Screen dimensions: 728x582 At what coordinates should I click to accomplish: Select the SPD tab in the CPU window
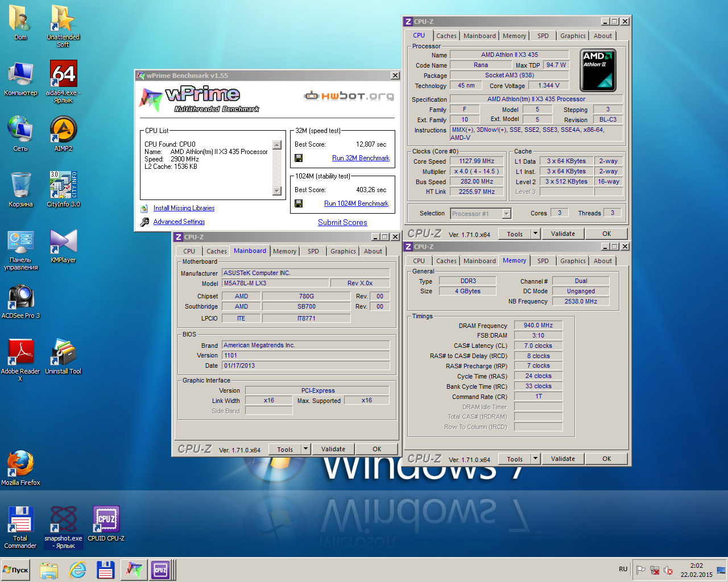(x=543, y=36)
